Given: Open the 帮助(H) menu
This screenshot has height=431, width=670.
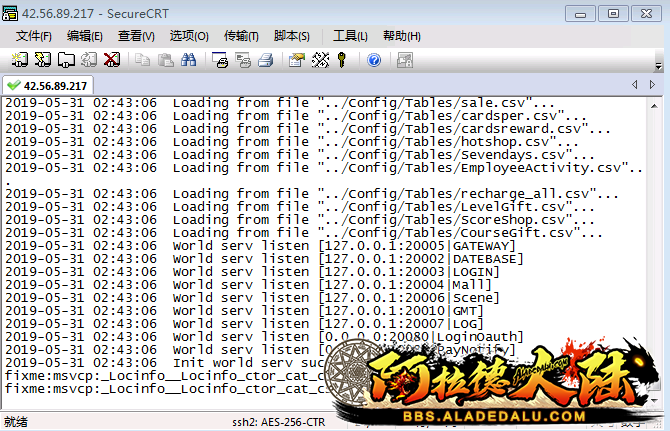Looking at the screenshot, I should click(x=402, y=36).
